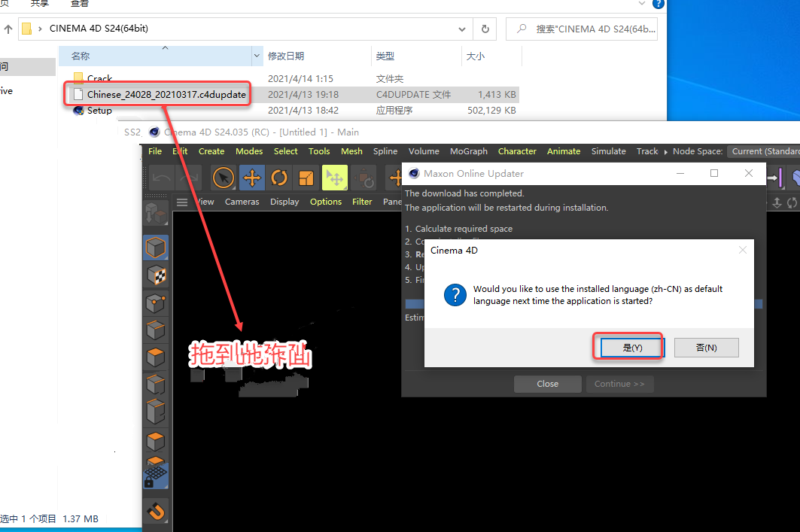800x532 pixels.
Task: Decline with the 否(N) button
Action: click(707, 348)
